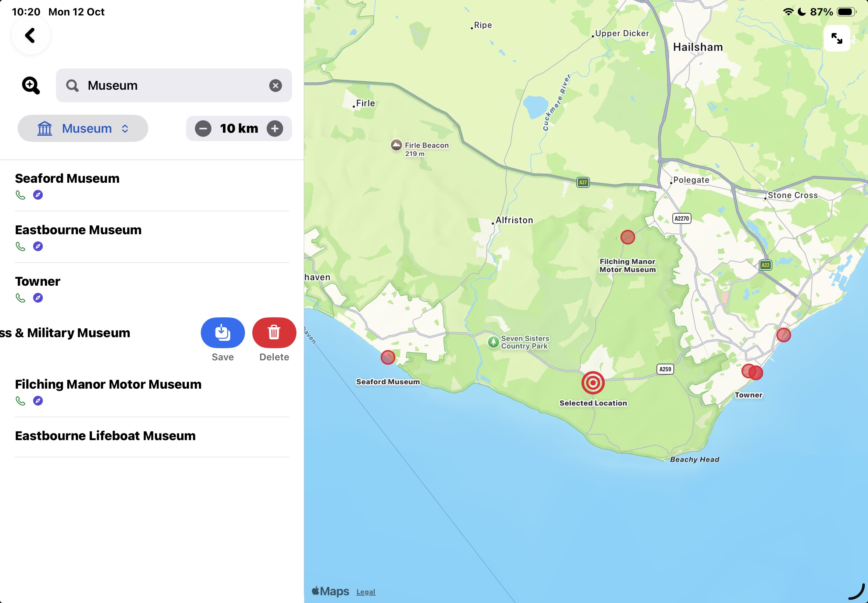Click into the Museum search field
Screen dimensions: 868x603
coord(174,85)
